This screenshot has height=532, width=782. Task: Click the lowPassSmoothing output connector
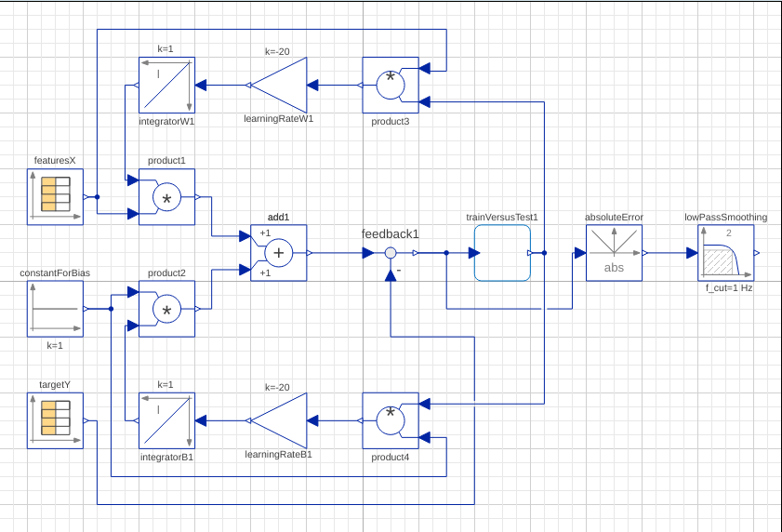(757, 253)
